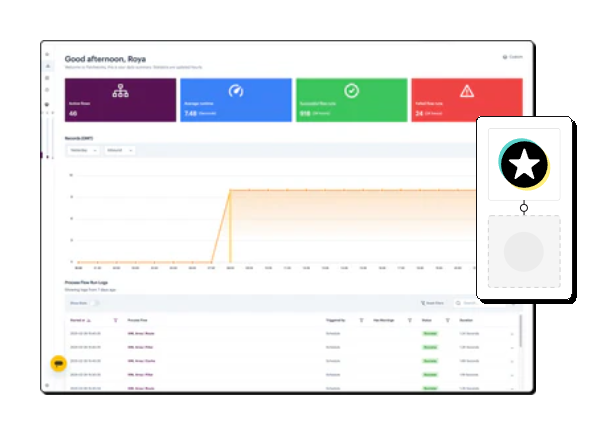Click the empty dashed placeholder card

pos(524,251)
